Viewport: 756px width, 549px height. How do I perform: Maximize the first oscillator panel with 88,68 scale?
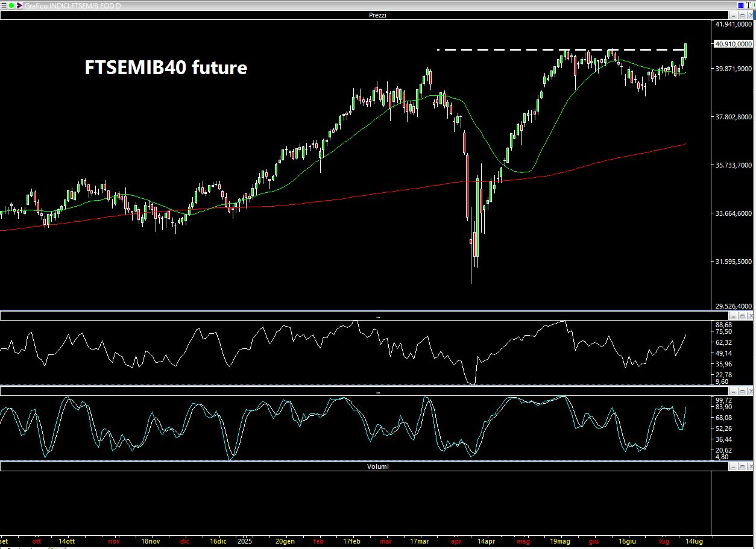tap(743, 316)
